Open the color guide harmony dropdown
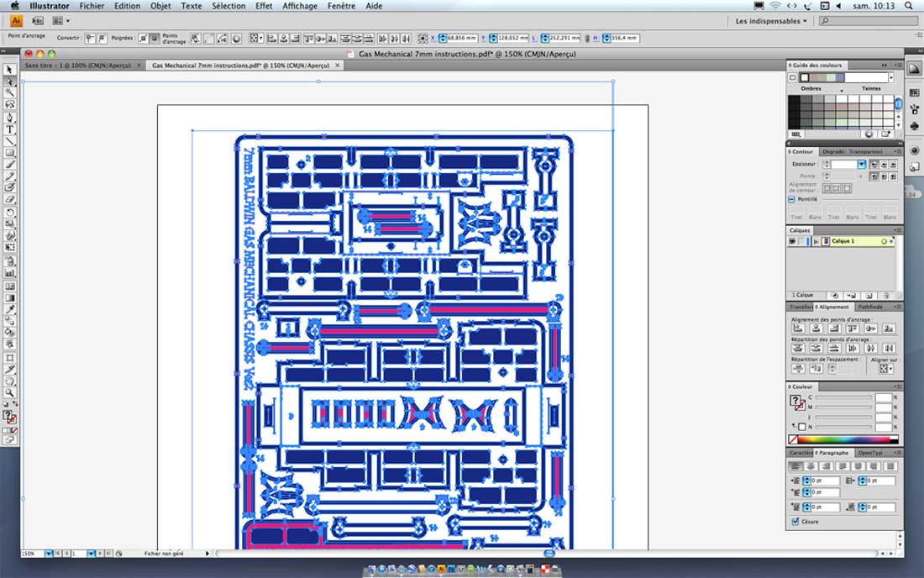The image size is (924, 578). pos(891,78)
